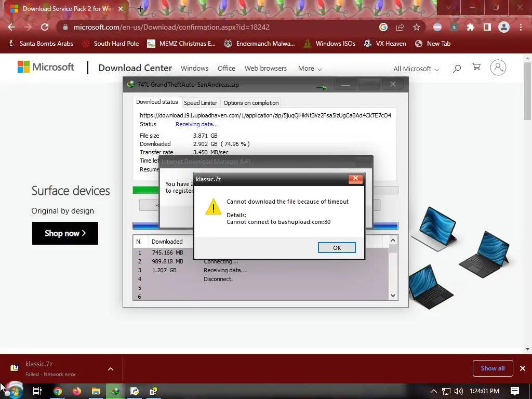532x399 pixels.
Task: Open the Windows menu item
Action: point(194,68)
